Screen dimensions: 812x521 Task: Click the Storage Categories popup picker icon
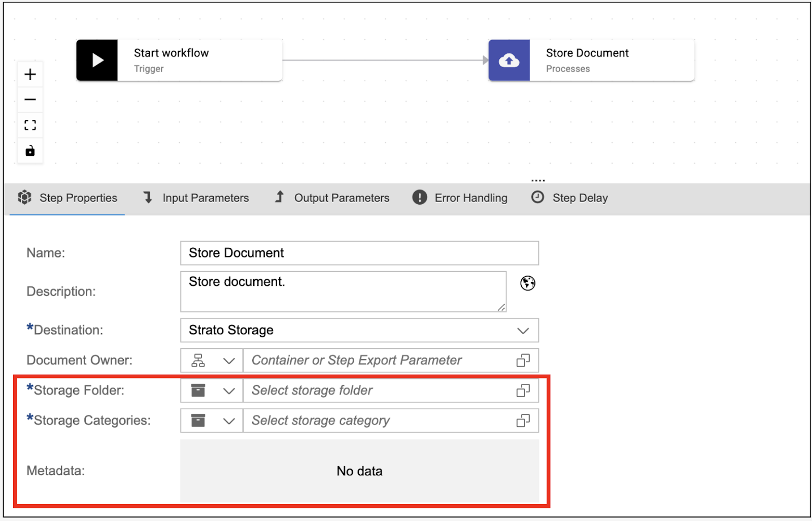point(523,421)
